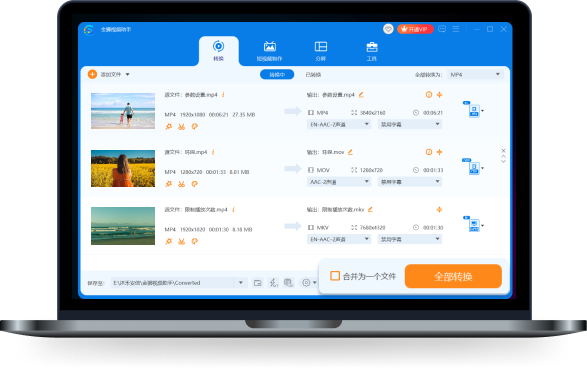Viewport: 587px width, 371px height.
Task: Open scissors cut tool for 8.18 MB video
Action: tap(182, 241)
